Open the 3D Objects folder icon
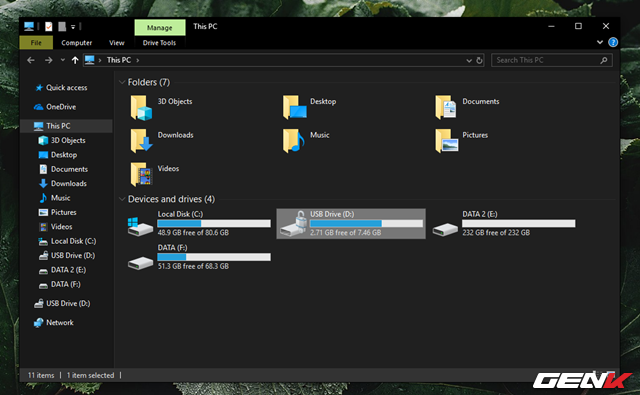 click(x=141, y=108)
